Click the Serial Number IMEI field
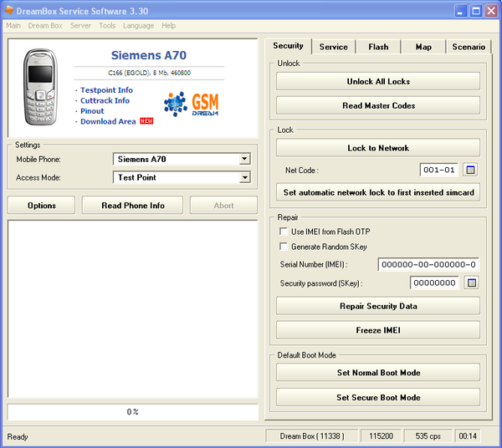The width and height of the screenshot is (502, 448). pyautogui.click(x=428, y=265)
